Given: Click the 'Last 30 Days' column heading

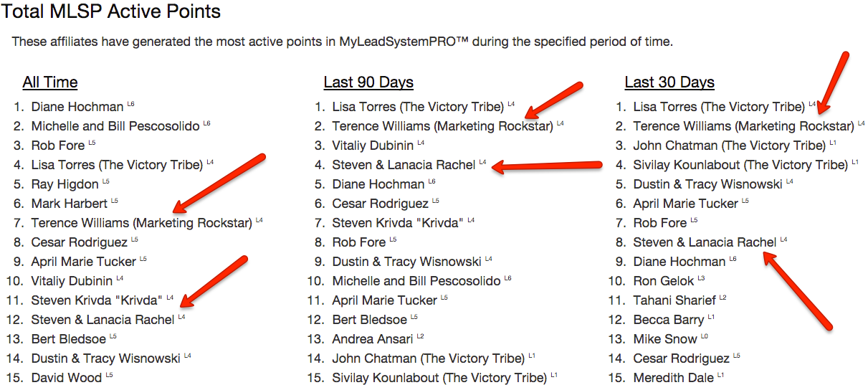Looking at the screenshot, I should (669, 82).
